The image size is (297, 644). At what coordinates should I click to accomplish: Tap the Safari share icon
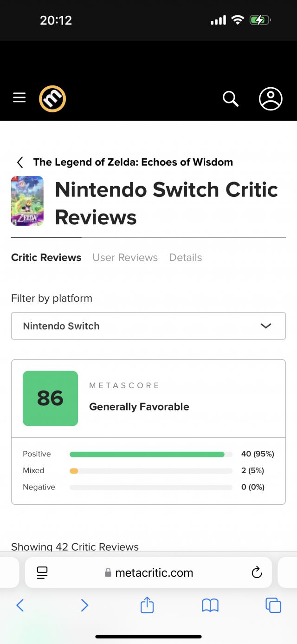point(147,605)
